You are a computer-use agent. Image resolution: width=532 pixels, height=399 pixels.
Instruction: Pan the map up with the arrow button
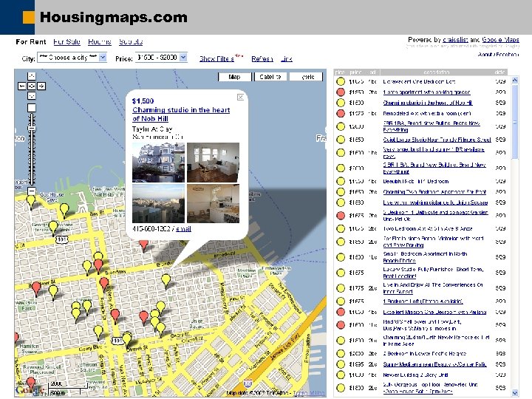(31, 76)
